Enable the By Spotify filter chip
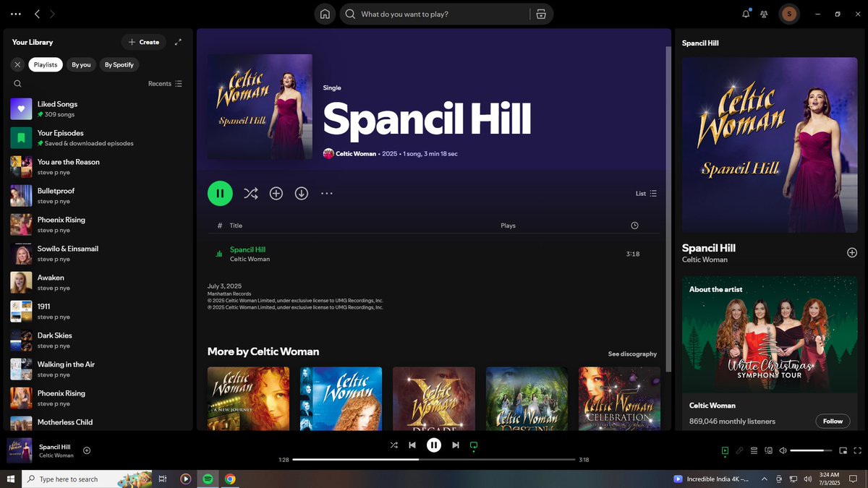 (119, 64)
